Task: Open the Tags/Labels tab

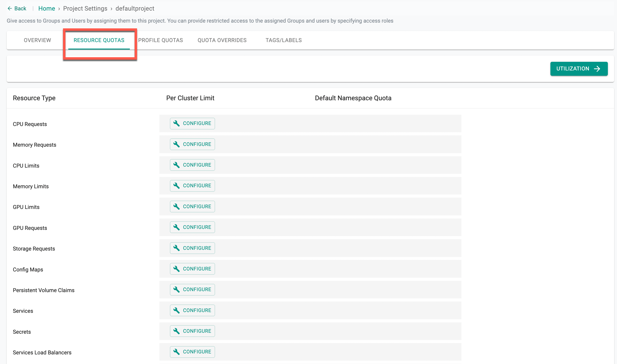Action: coord(283,40)
